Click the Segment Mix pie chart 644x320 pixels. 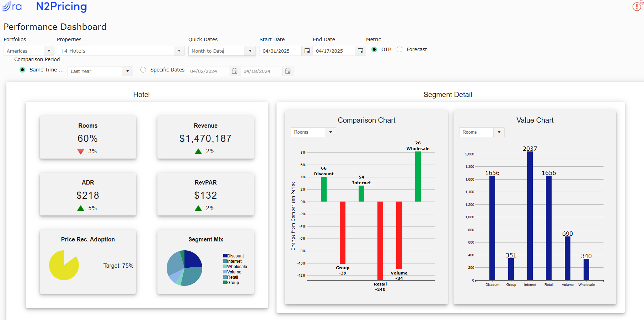pyautogui.click(x=184, y=268)
